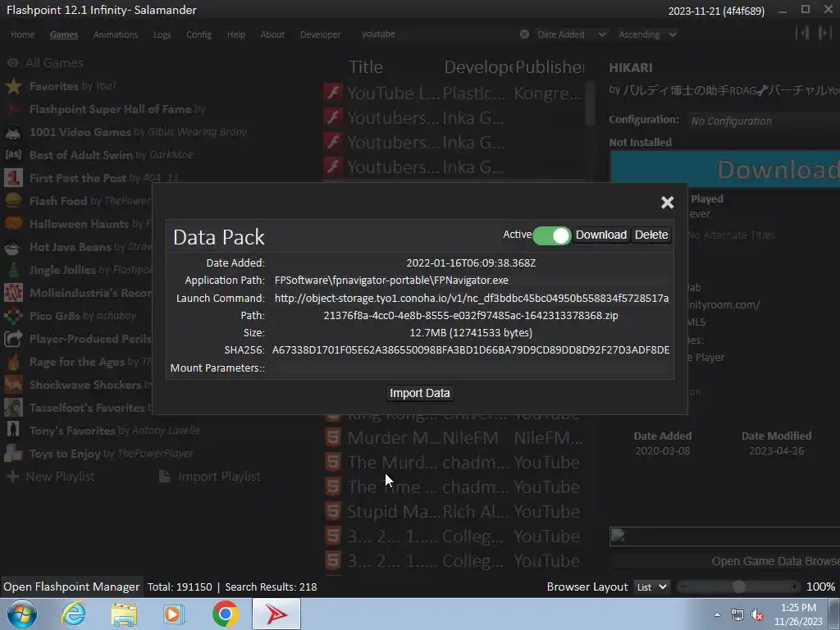This screenshot has width=840, height=630.
Task: Adjust the zoom scale slider
Action: tap(738, 587)
